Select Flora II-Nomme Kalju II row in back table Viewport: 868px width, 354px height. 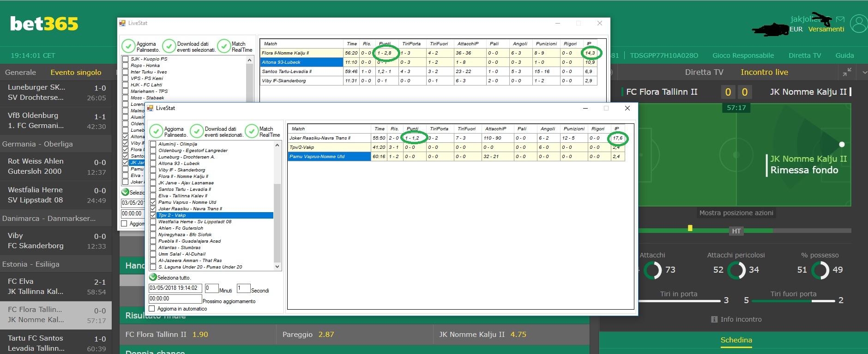428,53
